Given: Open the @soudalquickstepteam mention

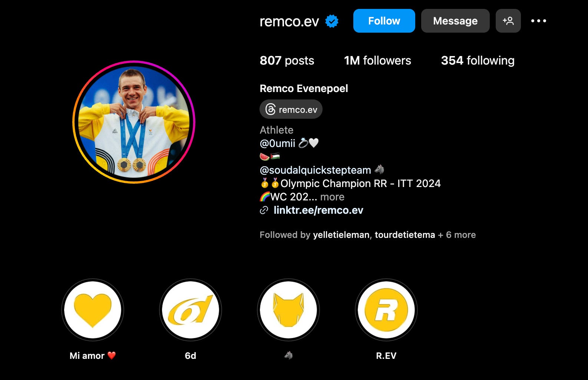Looking at the screenshot, I should tap(316, 170).
